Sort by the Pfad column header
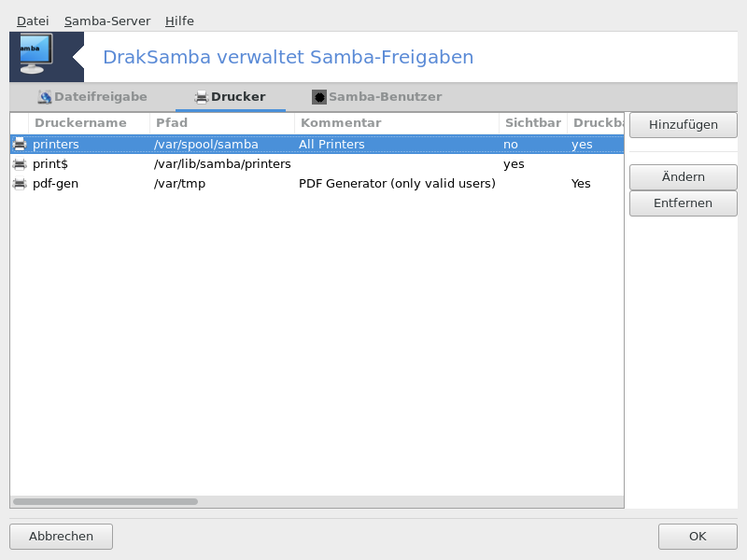The height and width of the screenshot is (560, 747). 222,123
